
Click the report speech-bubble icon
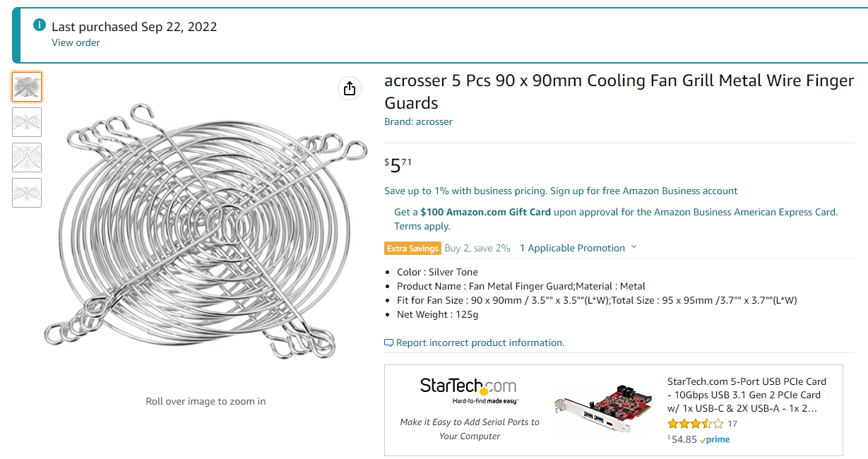pyautogui.click(x=388, y=342)
